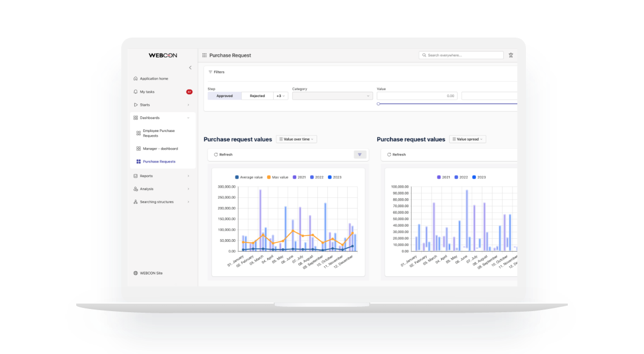Click the Application home icon
Screen dimensions: 644x354
click(x=136, y=79)
